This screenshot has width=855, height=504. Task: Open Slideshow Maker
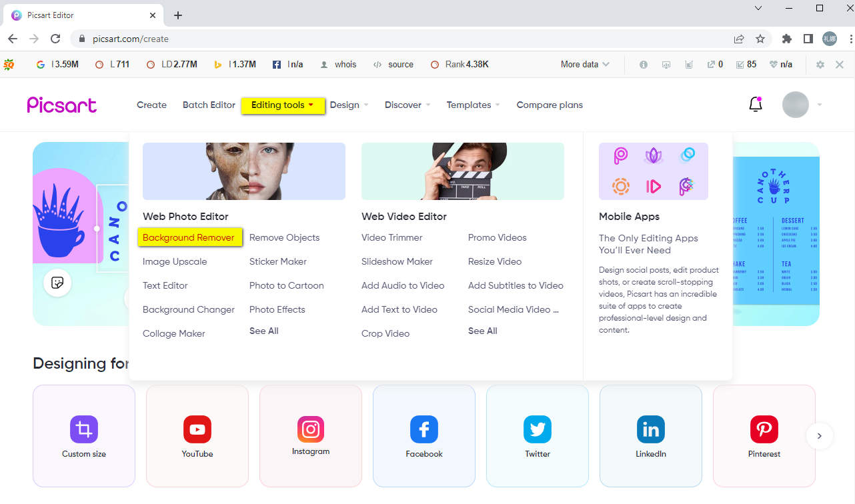pos(397,261)
